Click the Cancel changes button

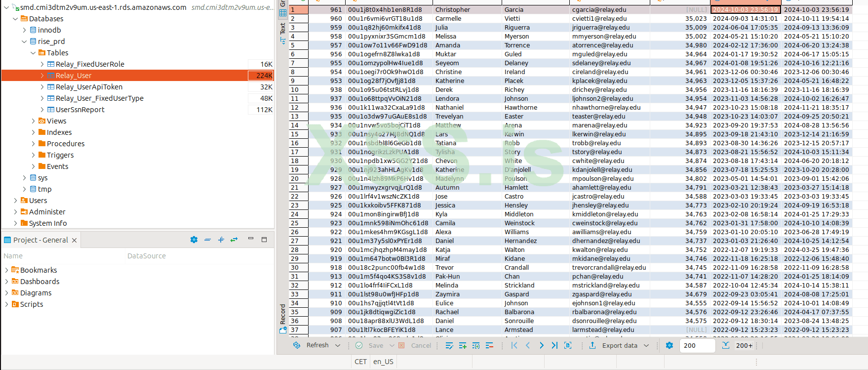[x=415, y=345]
